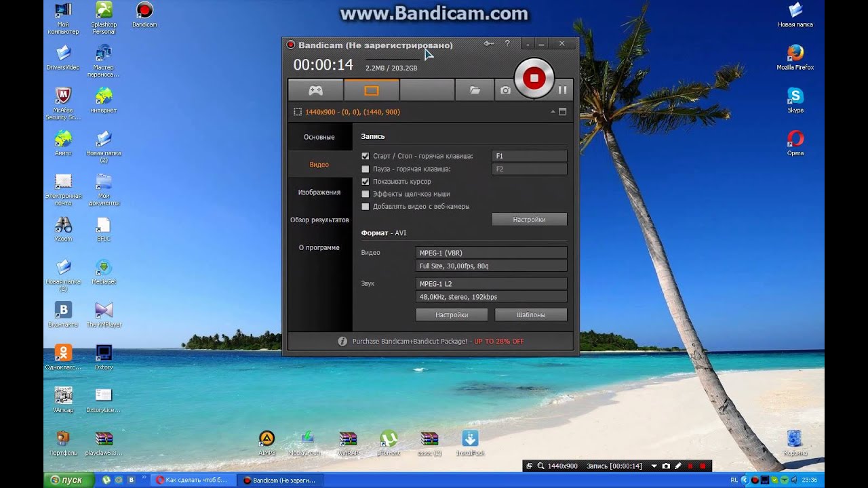Open the Skype desktop shortcut
The width and height of the screenshot is (868, 488).
point(795,100)
